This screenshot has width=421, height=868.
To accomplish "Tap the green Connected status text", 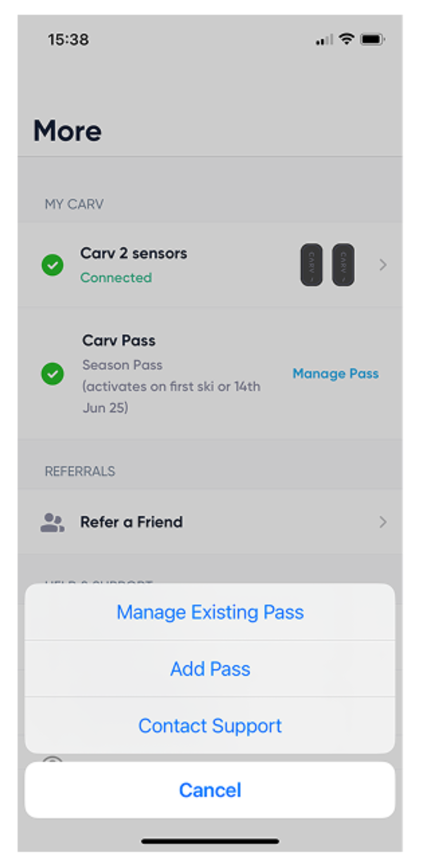I will (x=116, y=277).
